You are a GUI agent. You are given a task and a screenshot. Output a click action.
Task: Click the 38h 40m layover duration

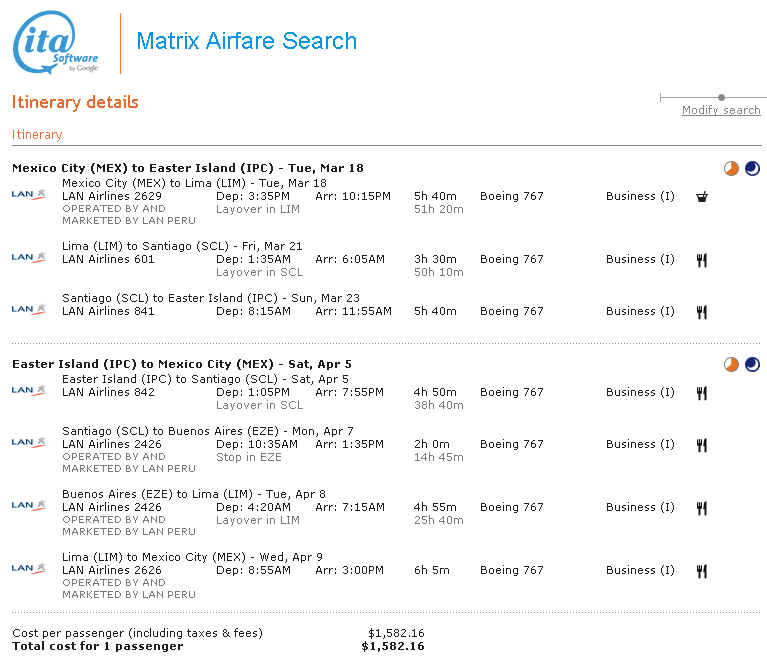click(x=438, y=406)
